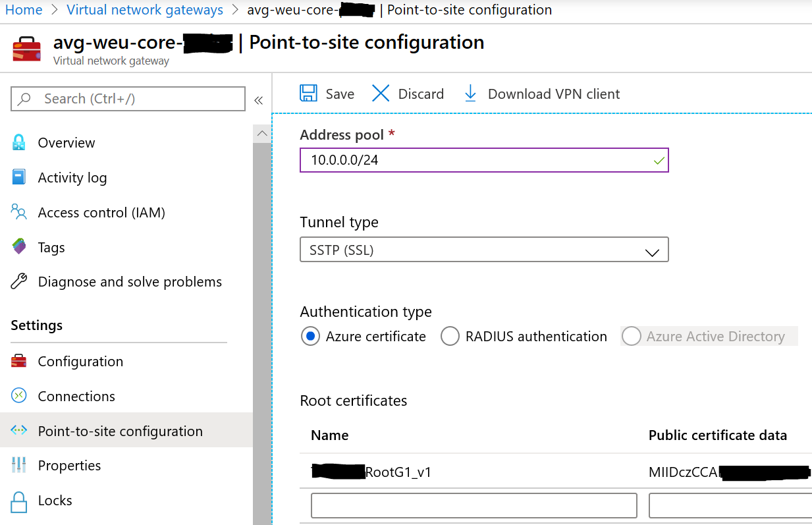
Task: Choose Azure Active Directory radio option
Action: (x=631, y=337)
